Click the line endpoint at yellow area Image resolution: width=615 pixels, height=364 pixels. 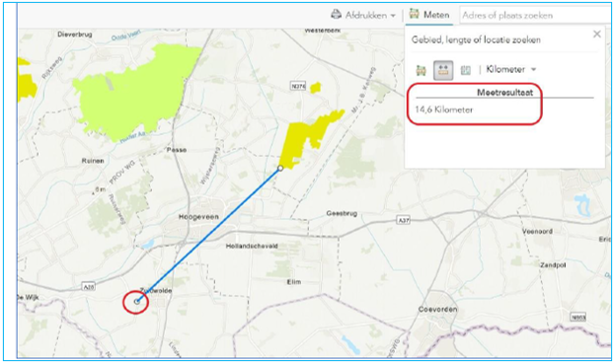pyautogui.click(x=280, y=168)
